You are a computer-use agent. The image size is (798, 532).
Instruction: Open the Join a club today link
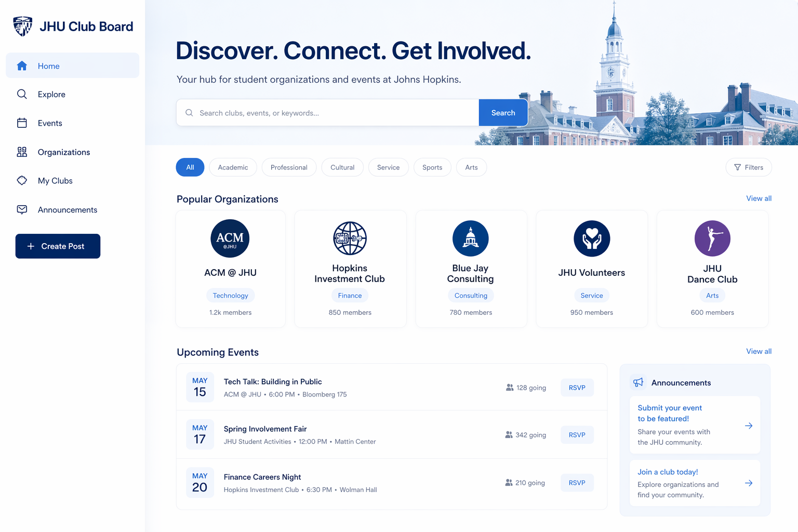coord(668,472)
